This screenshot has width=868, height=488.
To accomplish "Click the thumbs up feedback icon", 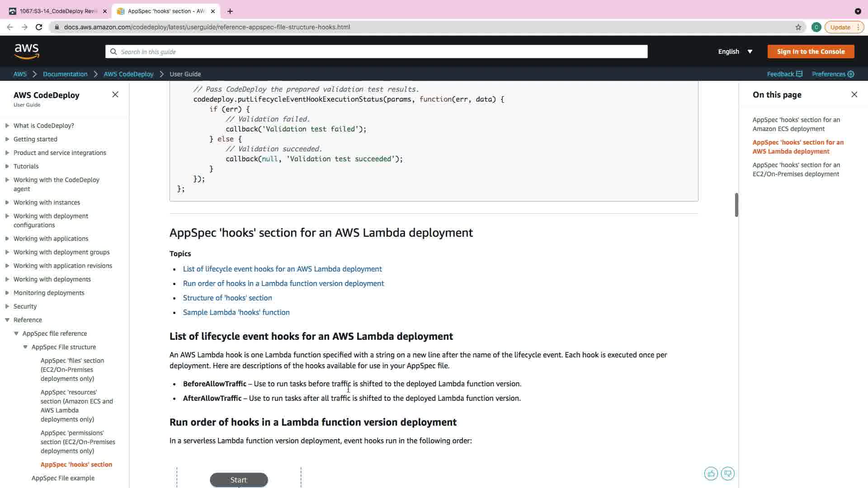I will pos(711,474).
